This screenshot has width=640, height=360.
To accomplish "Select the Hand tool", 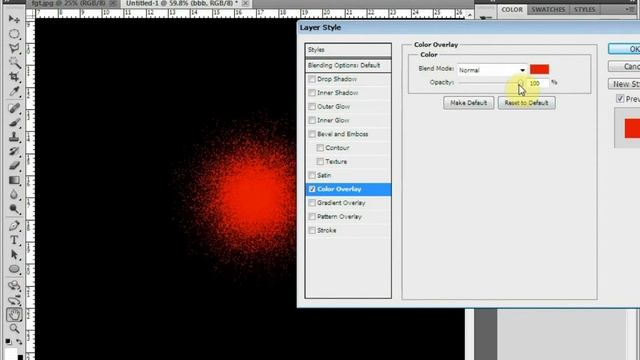I will point(14,315).
